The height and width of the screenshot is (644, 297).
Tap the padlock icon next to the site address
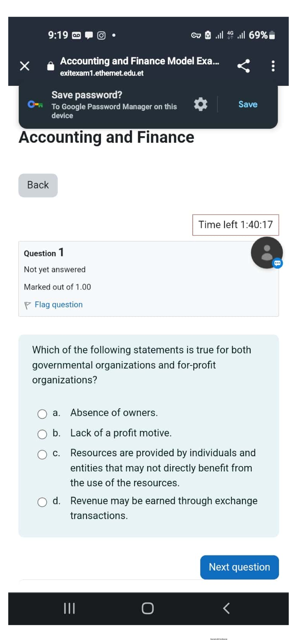pyautogui.click(x=50, y=65)
